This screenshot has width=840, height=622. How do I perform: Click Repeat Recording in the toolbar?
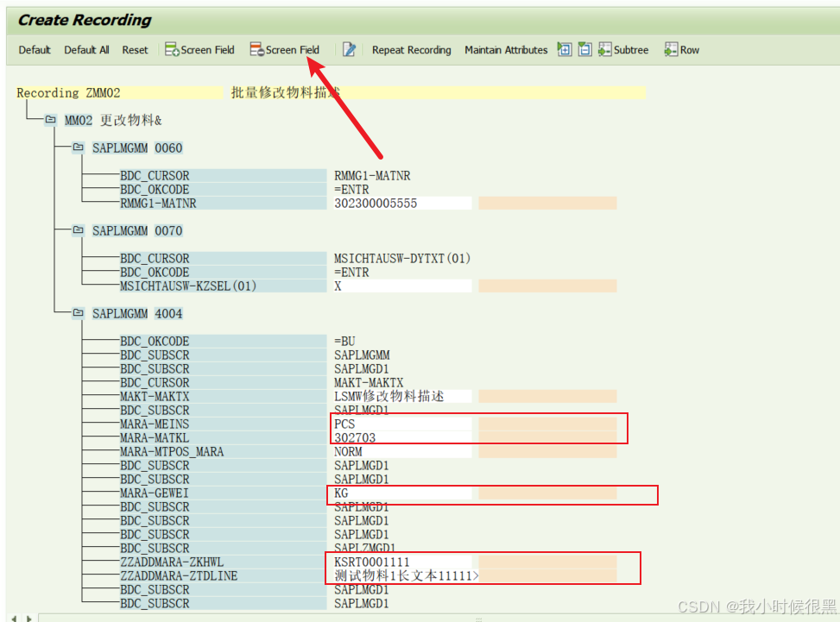tap(412, 50)
